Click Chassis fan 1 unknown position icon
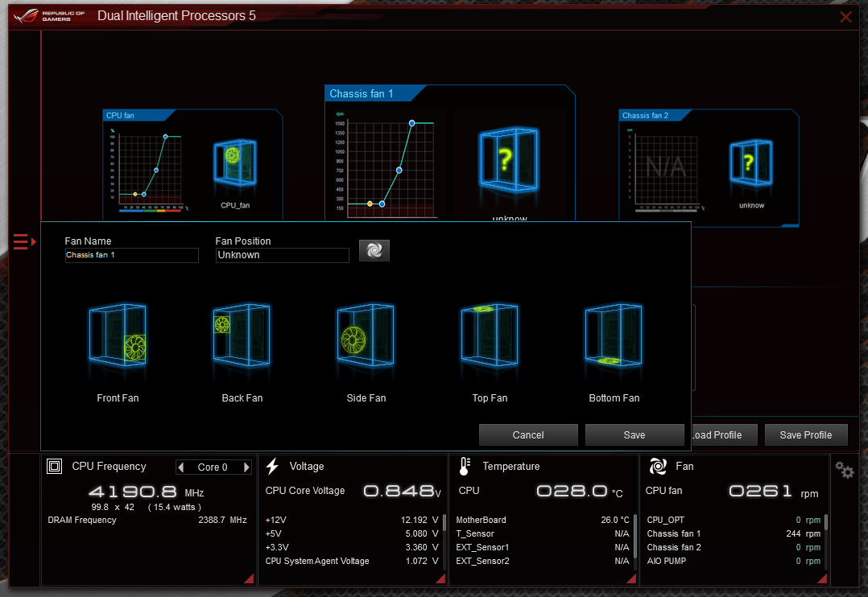This screenshot has width=868, height=597. pos(509,160)
